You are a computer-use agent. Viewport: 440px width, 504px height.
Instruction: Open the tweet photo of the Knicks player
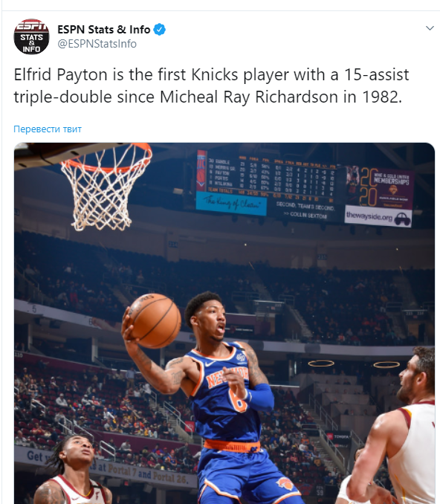tap(224, 323)
